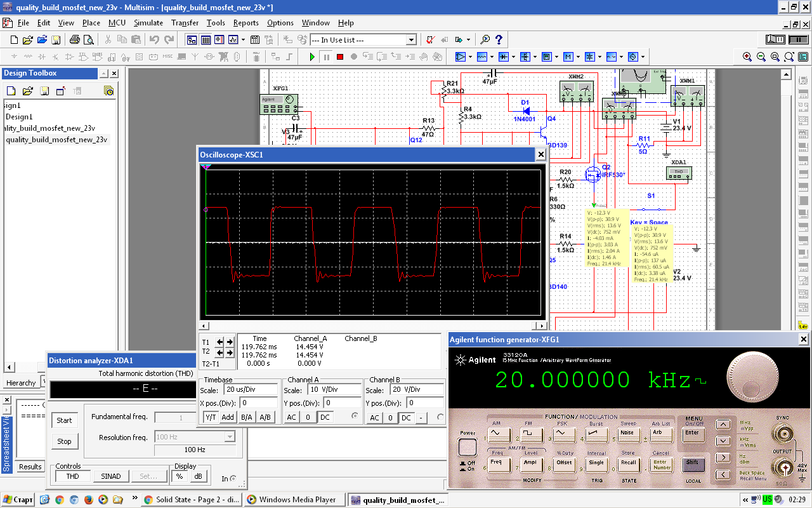This screenshot has height=508, width=812.
Task: Open the Simulate menu
Action: 148,23
